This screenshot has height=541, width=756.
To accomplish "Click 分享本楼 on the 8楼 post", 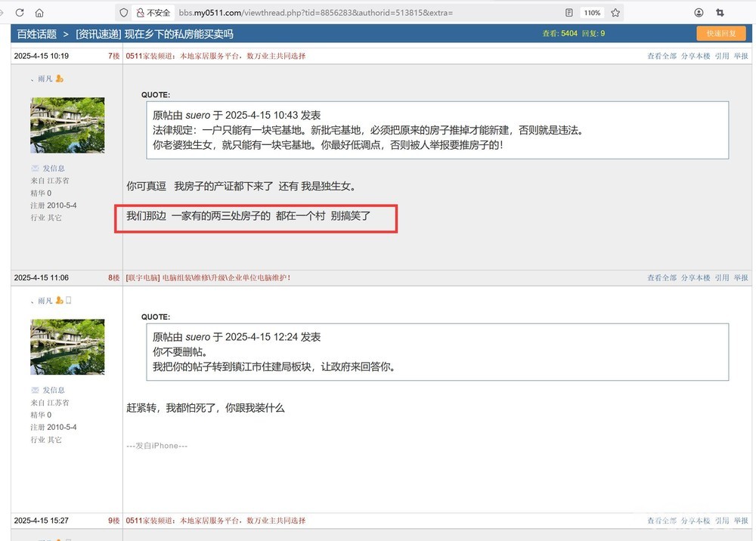I will point(696,278).
